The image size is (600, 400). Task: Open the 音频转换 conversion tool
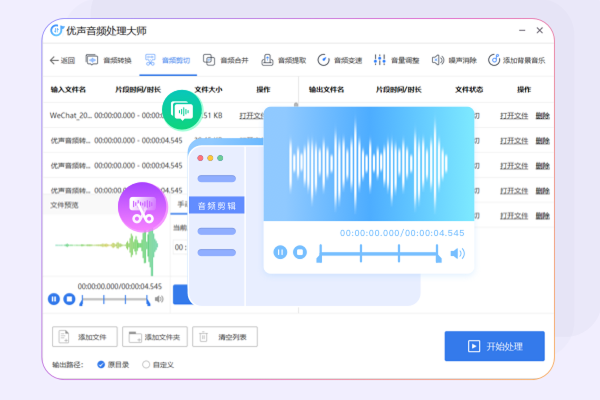pos(110,60)
